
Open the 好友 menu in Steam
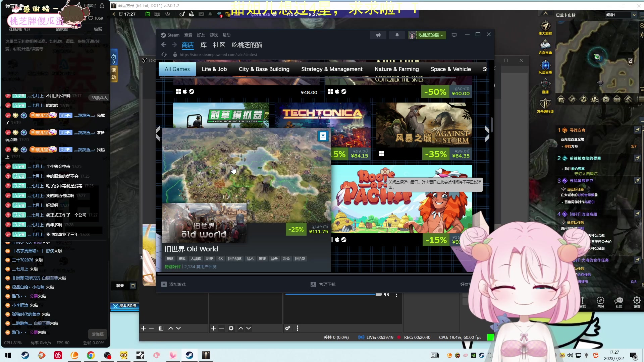[x=201, y=35]
